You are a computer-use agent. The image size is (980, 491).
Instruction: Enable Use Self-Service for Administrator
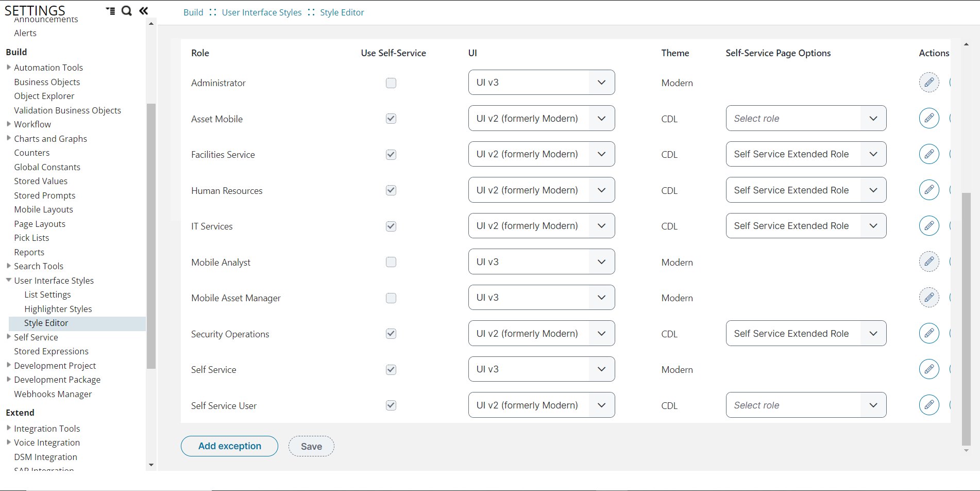pyautogui.click(x=391, y=83)
